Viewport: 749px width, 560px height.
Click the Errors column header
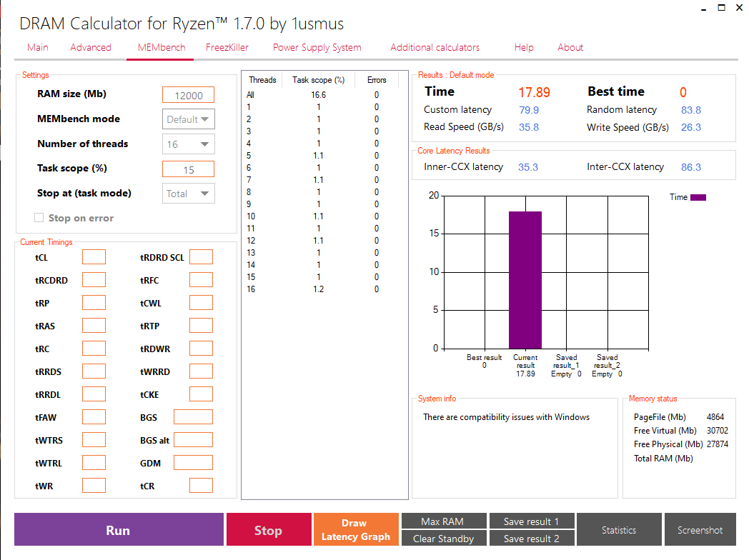(x=377, y=80)
